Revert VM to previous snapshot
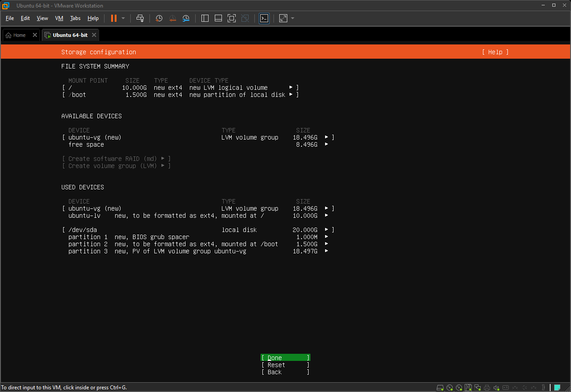571x392 pixels. [173, 18]
